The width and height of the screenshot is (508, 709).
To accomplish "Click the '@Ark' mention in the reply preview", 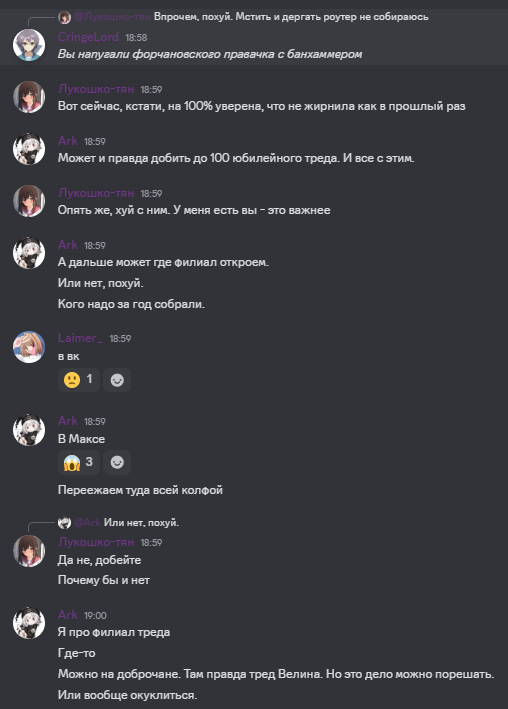I will pos(87,523).
